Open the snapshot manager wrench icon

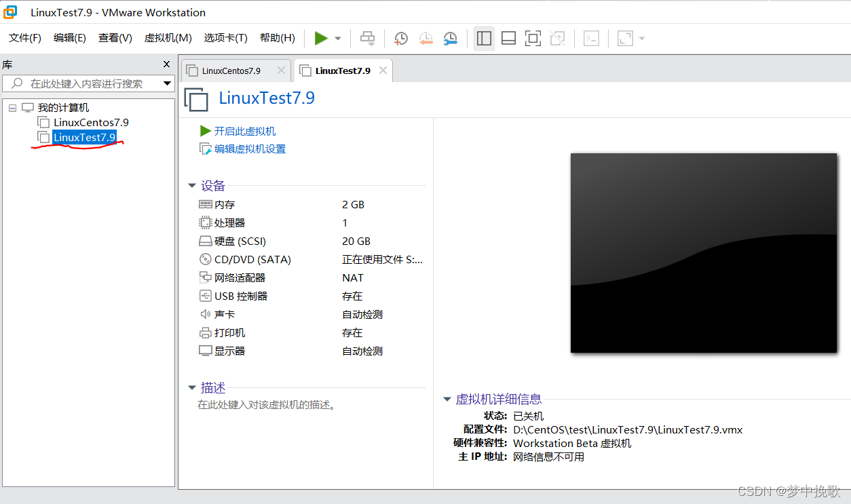450,39
